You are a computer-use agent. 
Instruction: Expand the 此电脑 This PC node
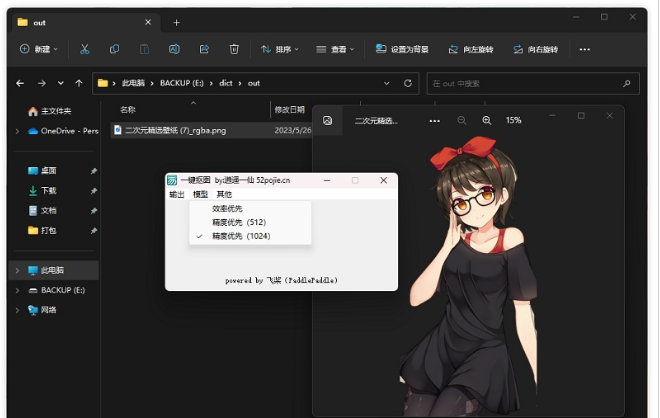click(x=17, y=270)
